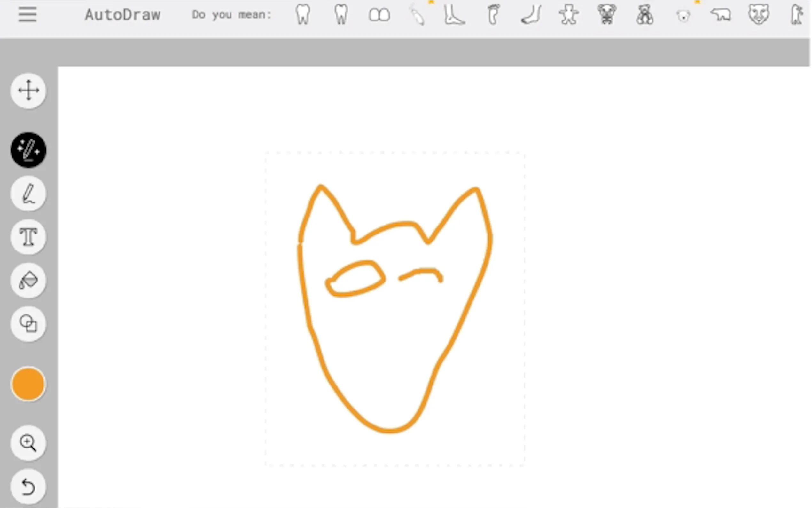Choose the gingerbread man suggestion
812x508 pixels.
569,15
